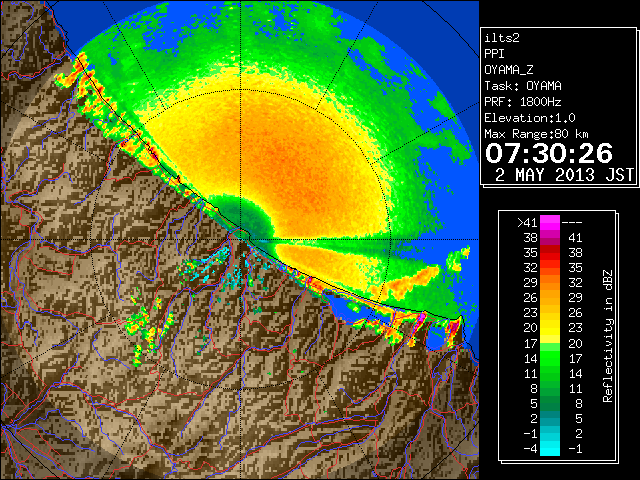Click the red 35 to 38 dBZ swatch

pyautogui.click(x=550, y=253)
